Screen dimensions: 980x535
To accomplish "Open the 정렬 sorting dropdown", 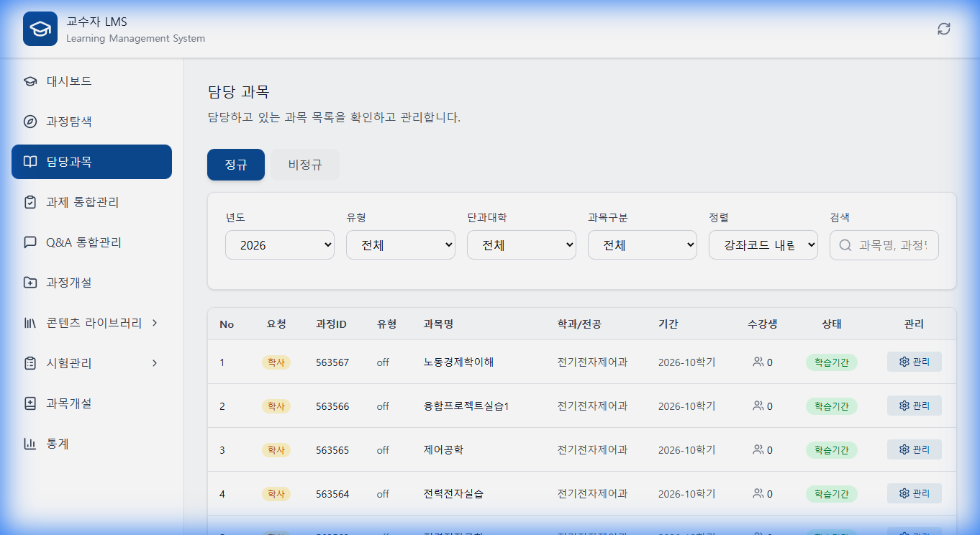I will tap(763, 244).
